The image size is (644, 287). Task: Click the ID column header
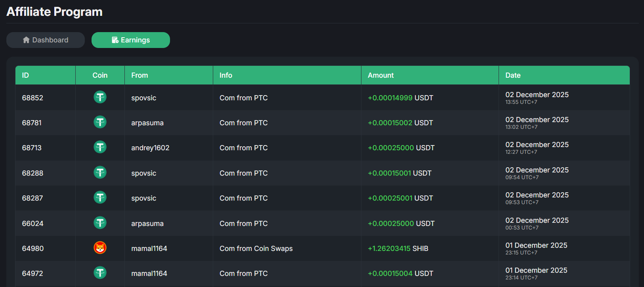pos(25,75)
